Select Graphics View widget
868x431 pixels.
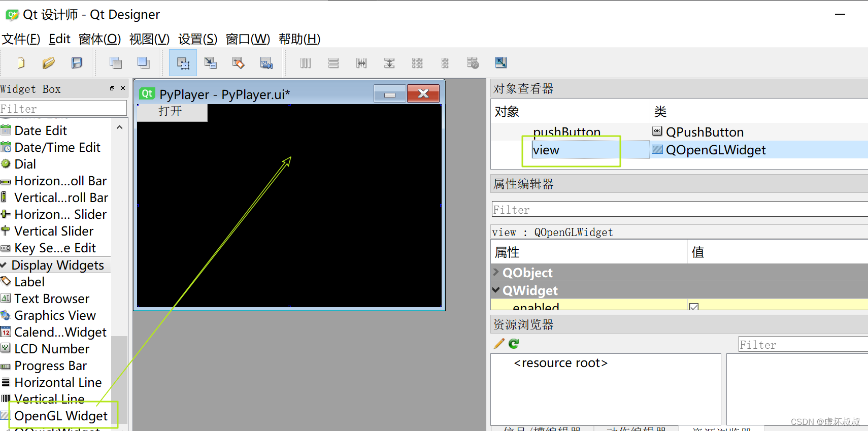coord(54,315)
